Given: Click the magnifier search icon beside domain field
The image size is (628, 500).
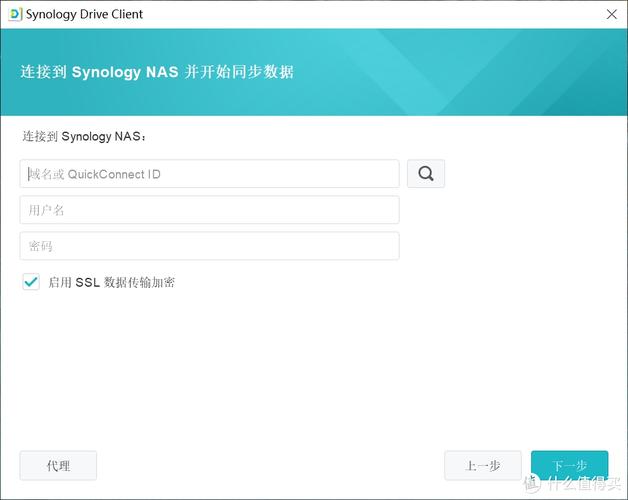Looking at the screenshot, I should [x=426, y=174].
